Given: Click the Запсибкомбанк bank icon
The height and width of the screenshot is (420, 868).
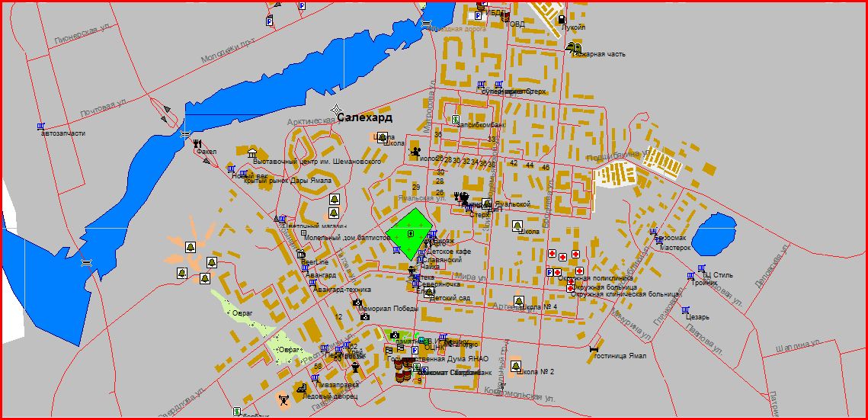Looking at the screenshot, I should [x=456, y=120].
